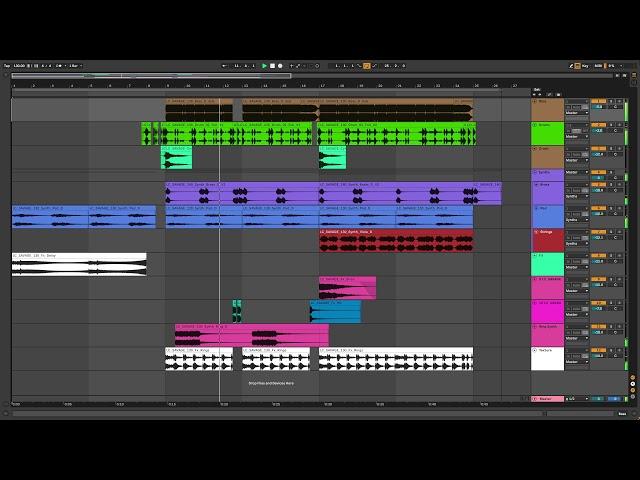Screen dimensions: 640x480
Task: Switch to Session view selector icon
Action: 634,82
